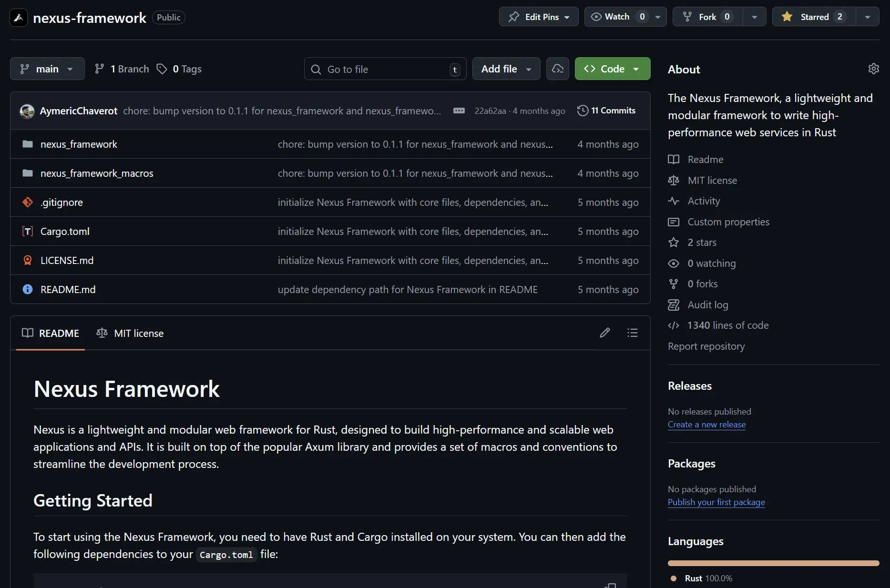Expand the Edit Pins dropdown

(539, 17)
